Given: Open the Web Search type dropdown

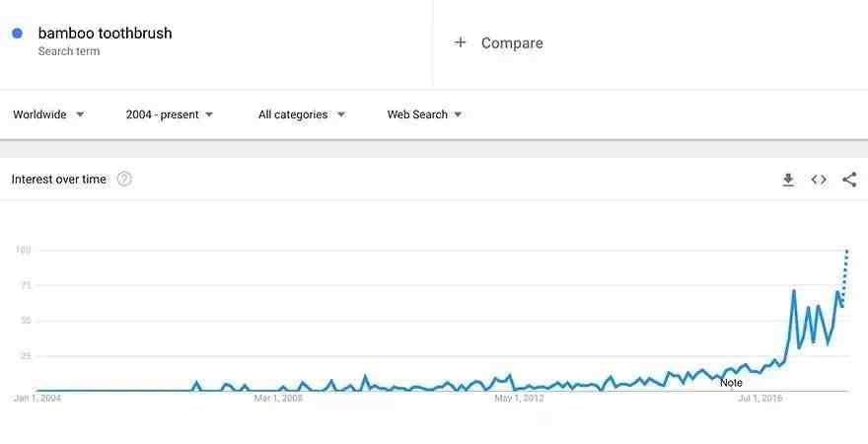Looking at the screenshot, I should [424, 114].
